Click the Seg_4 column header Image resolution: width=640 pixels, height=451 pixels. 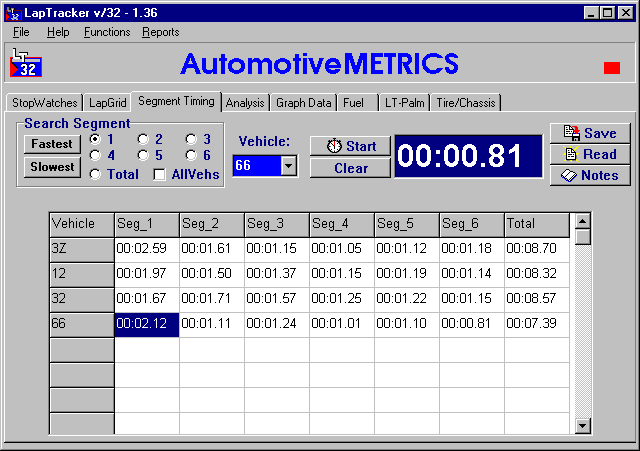click(x=342, y=224)
